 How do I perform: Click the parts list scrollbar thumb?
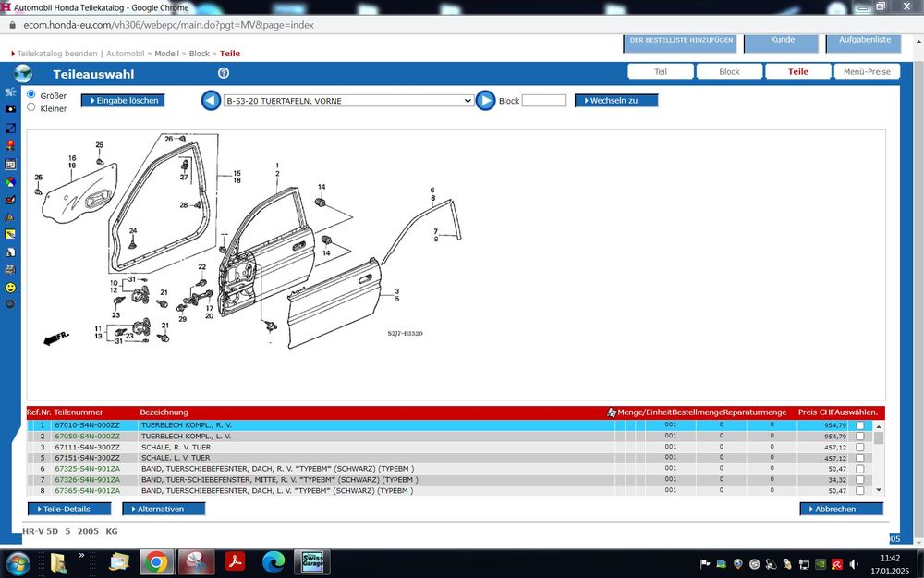(879, 437)
